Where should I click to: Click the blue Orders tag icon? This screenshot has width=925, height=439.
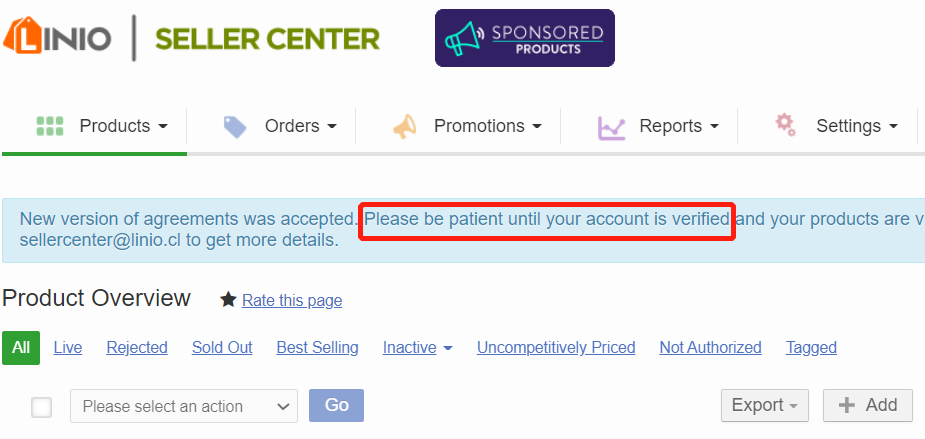[235, 127]
